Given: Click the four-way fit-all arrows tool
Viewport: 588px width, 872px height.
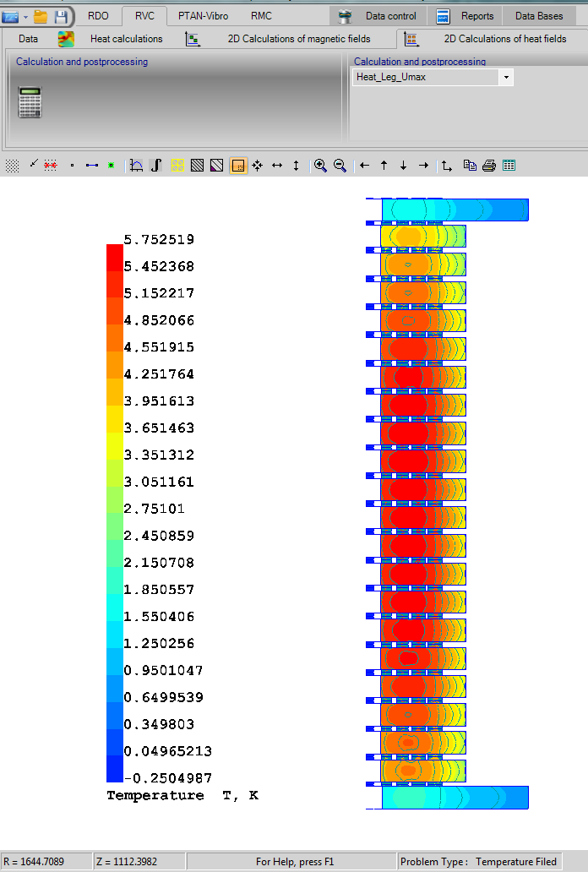Looking at the screenshot, I should tap(257, 165).
